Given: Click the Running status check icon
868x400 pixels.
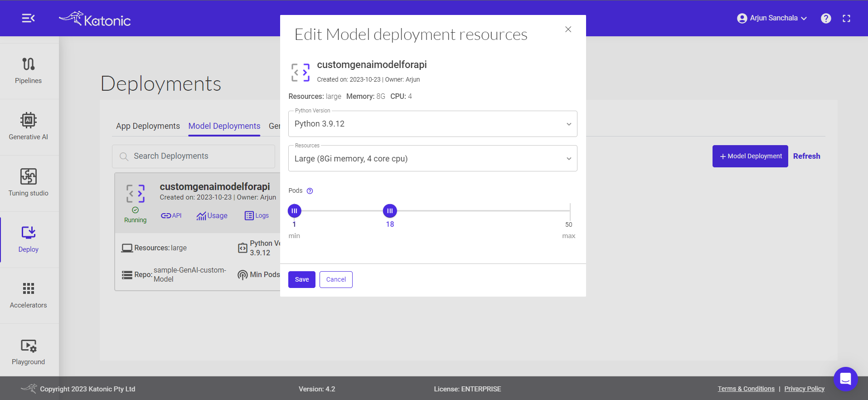Looking at the screenshot, I should (x=135, y=210).
